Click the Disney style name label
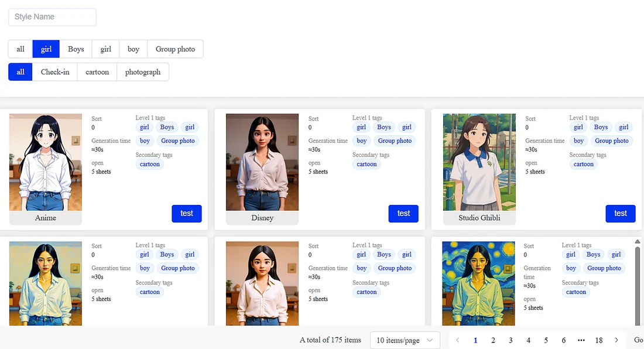 coord(262,218)
